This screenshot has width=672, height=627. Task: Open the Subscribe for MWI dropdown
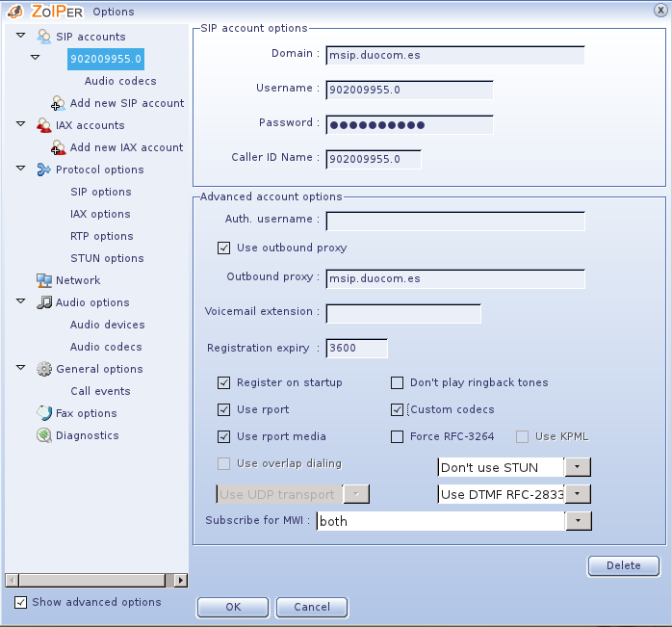click(x=577, y=521)
